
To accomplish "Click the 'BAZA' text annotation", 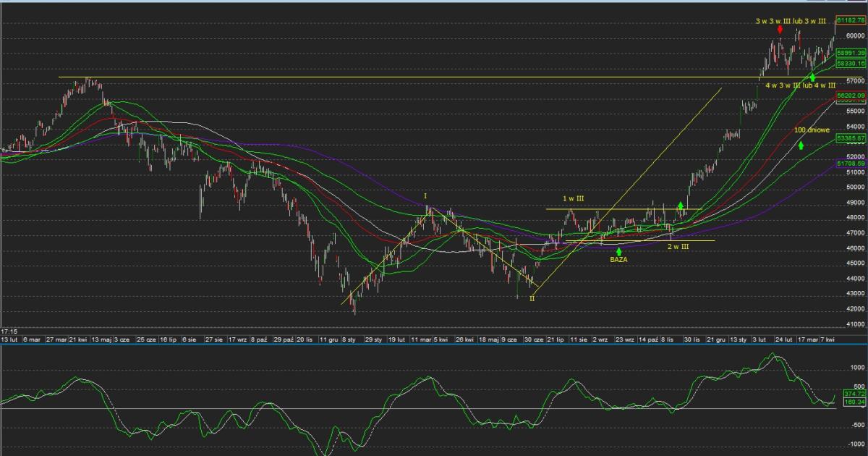I will pos(618,259).
